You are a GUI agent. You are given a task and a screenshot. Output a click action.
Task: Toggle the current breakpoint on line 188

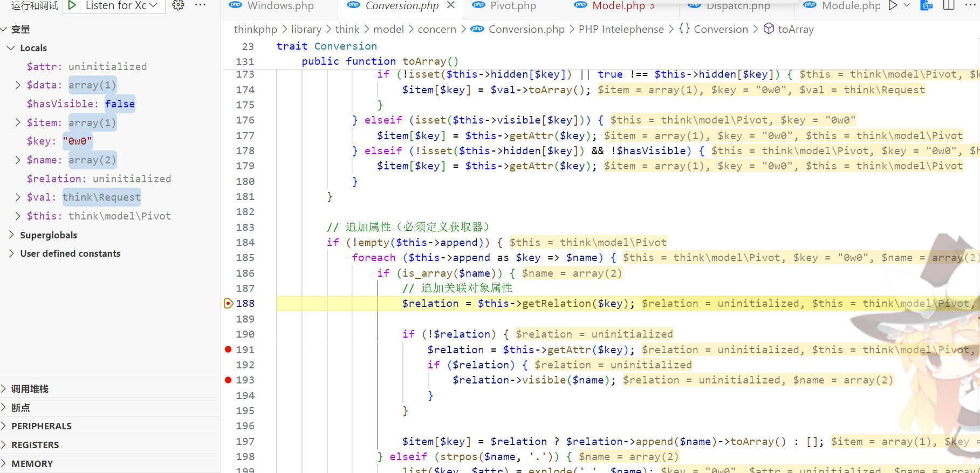228,304
